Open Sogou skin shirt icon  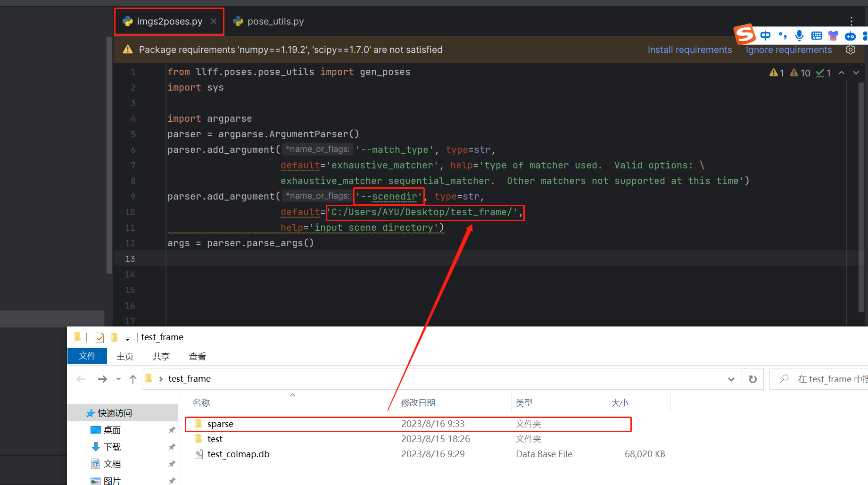coord(833,35)
